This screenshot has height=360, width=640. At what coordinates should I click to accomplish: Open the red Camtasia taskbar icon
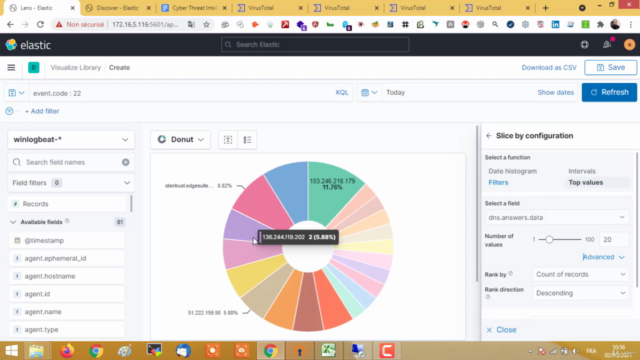click(x=387, y=351)
